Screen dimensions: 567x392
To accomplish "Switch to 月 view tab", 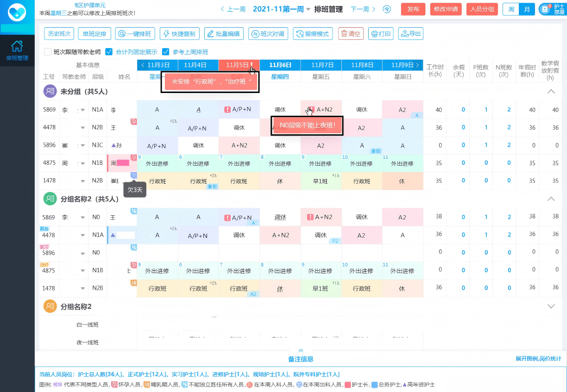I will tap(526, 9).
